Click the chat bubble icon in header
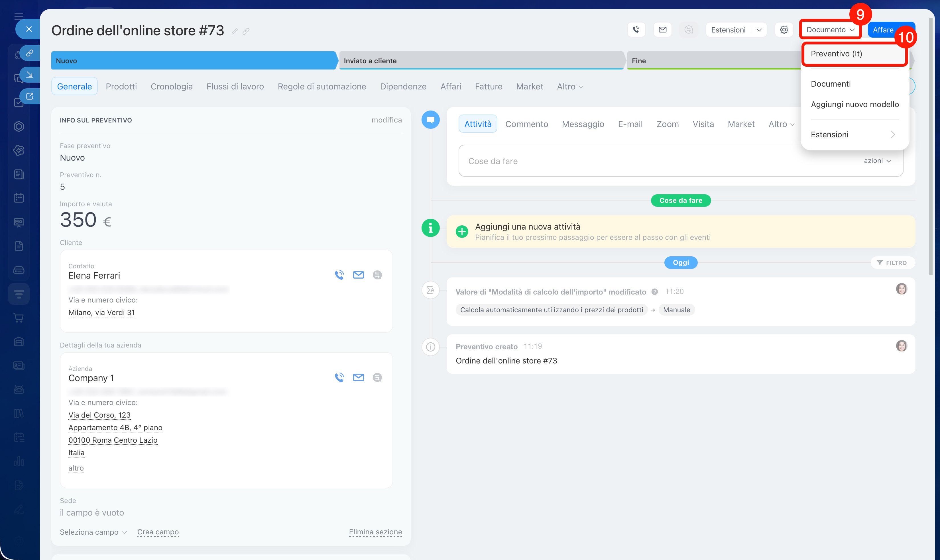The image size is (940, 560). pyautogui.click(x=689, y=29)
